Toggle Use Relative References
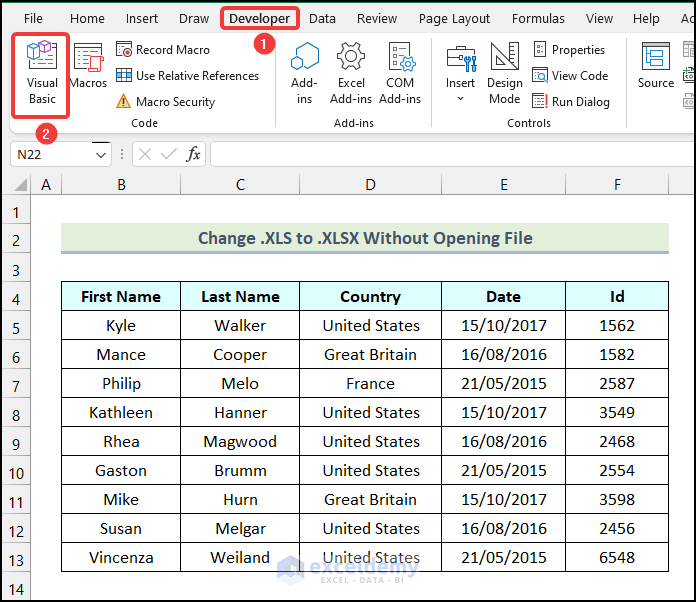 coord(187,76)
